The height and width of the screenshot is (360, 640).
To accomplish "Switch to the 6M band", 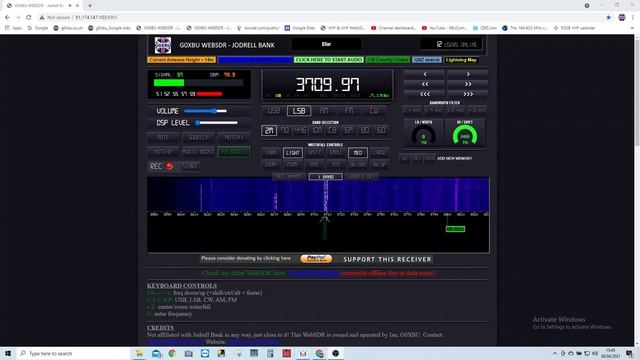I will coord(349,130).
